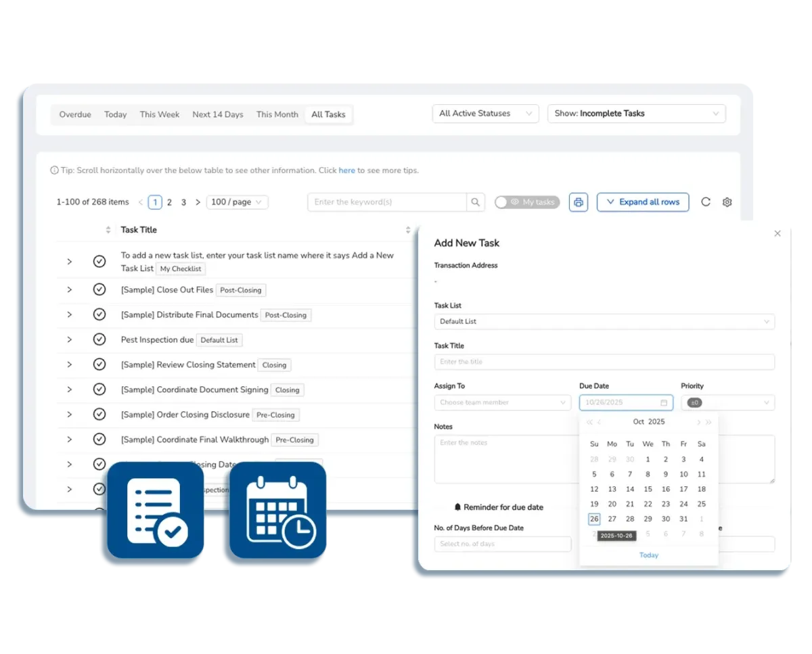Select the This Week tab

tap(160, 115)
